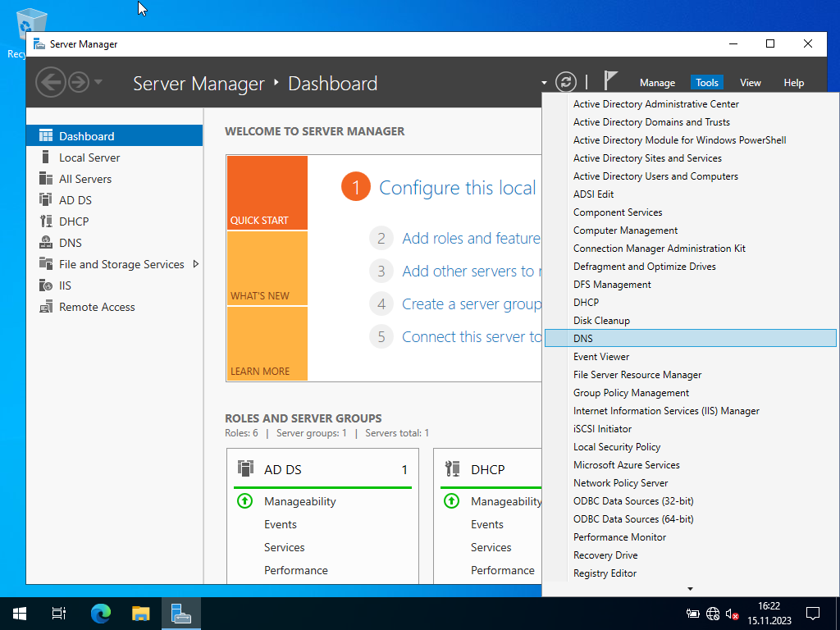Open File Explorer from the taskbar
Viewport: 840px width, 630px height.
[x=141, y=614]
